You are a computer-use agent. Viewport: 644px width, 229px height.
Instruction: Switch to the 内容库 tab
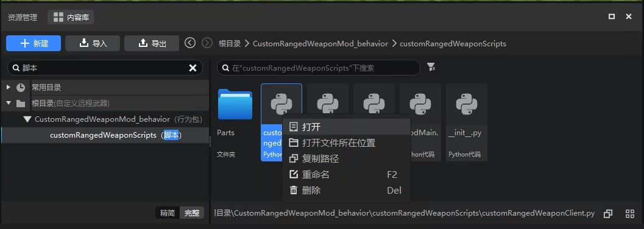[x=71, y=17]
